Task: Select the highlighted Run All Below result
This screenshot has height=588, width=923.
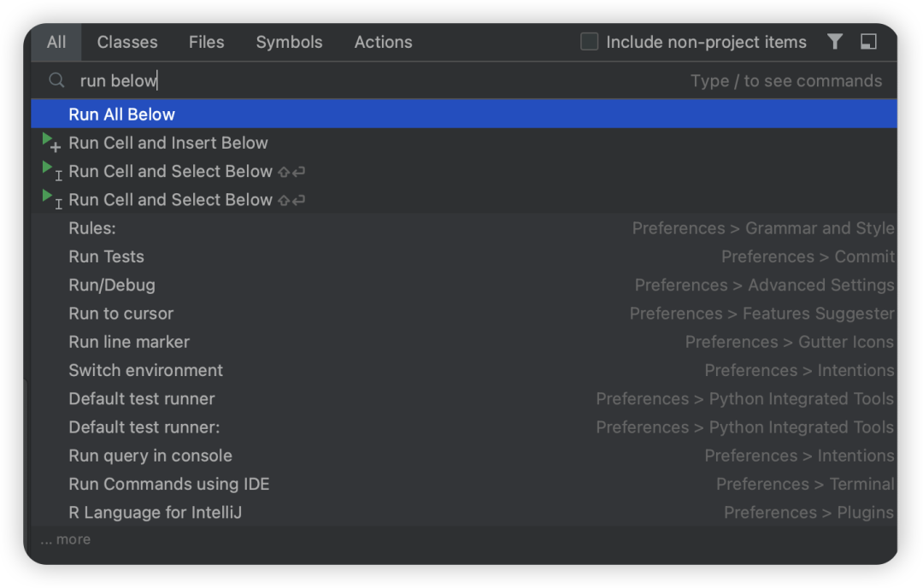Action: click(x=122, y=114)
